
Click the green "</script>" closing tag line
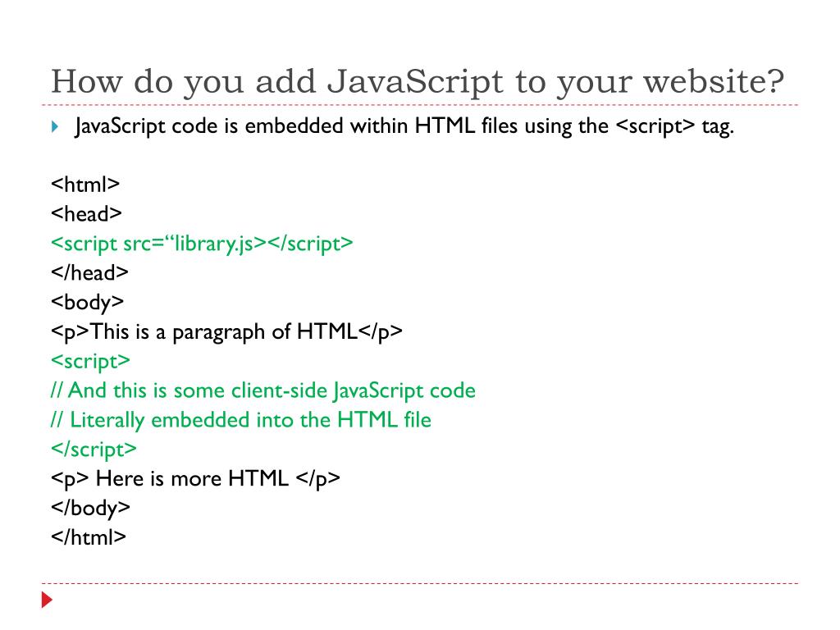click(94, 450)
